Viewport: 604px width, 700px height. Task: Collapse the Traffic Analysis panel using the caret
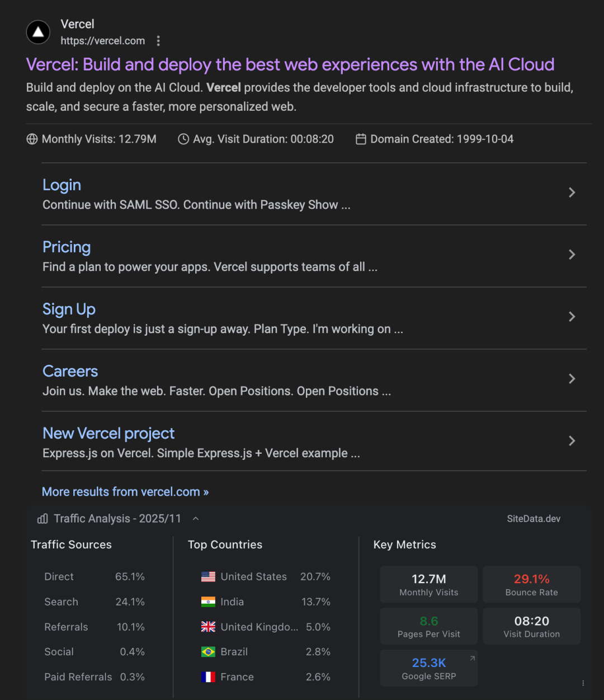[196, 519]
